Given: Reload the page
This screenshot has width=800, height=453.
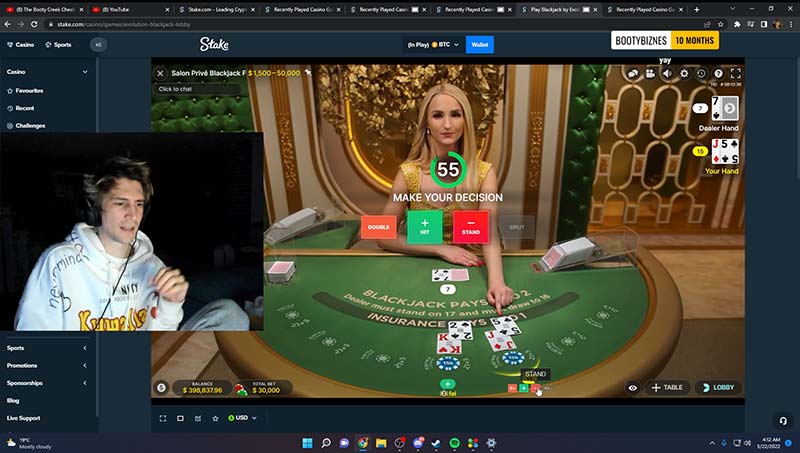Looking at the screenshot, I should coord(34,24).
